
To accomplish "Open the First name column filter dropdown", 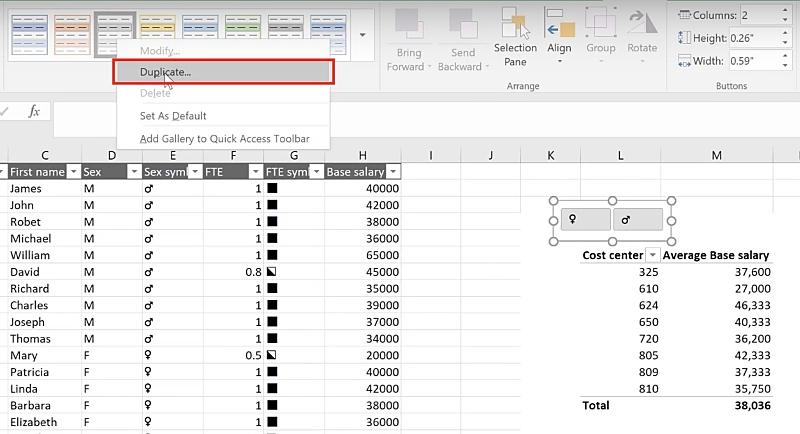I will pos(73,171).
